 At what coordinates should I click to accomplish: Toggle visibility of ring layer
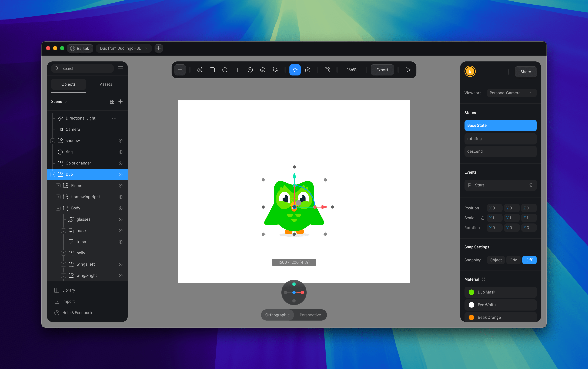click(121, 152)
